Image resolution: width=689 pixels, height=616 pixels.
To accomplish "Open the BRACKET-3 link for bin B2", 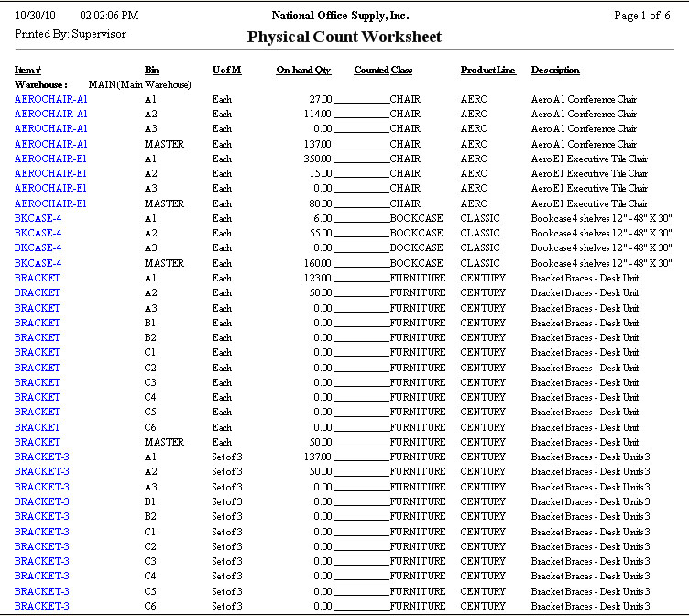I will pos(41,516).
